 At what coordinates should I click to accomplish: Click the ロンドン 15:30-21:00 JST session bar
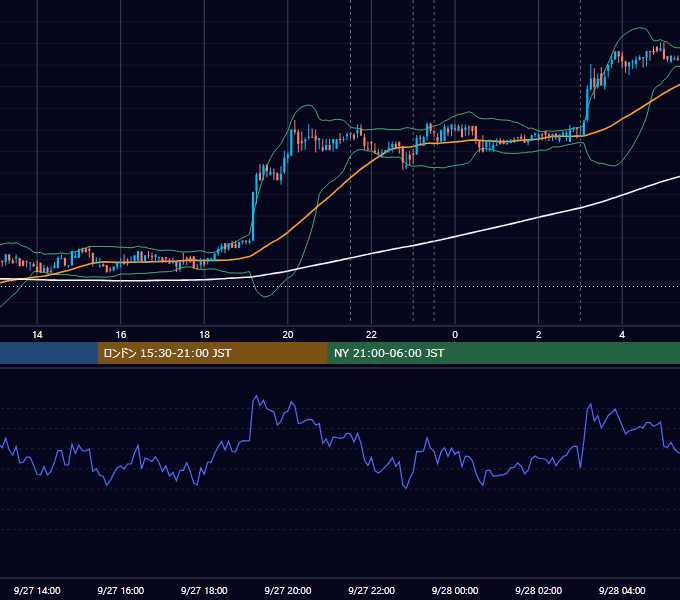pos(212,353)
